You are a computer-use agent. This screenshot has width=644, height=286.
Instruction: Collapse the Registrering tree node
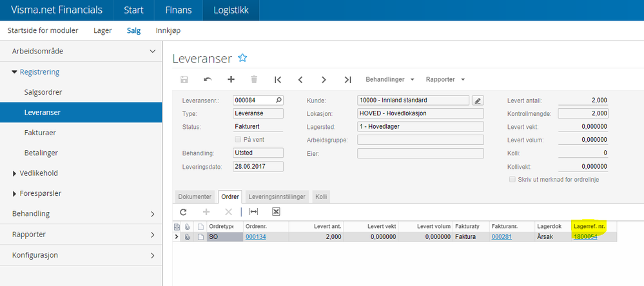(x=14, y=72)
